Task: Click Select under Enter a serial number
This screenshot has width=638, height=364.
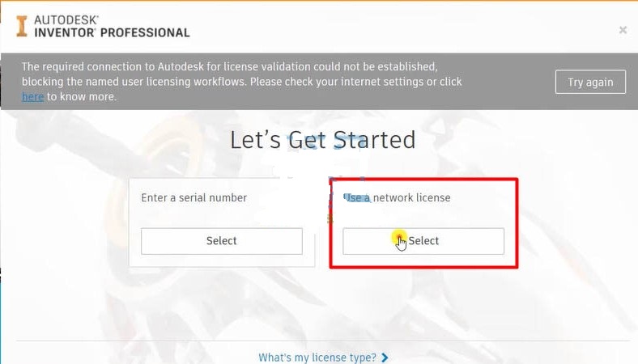Action: click(221, 241)
